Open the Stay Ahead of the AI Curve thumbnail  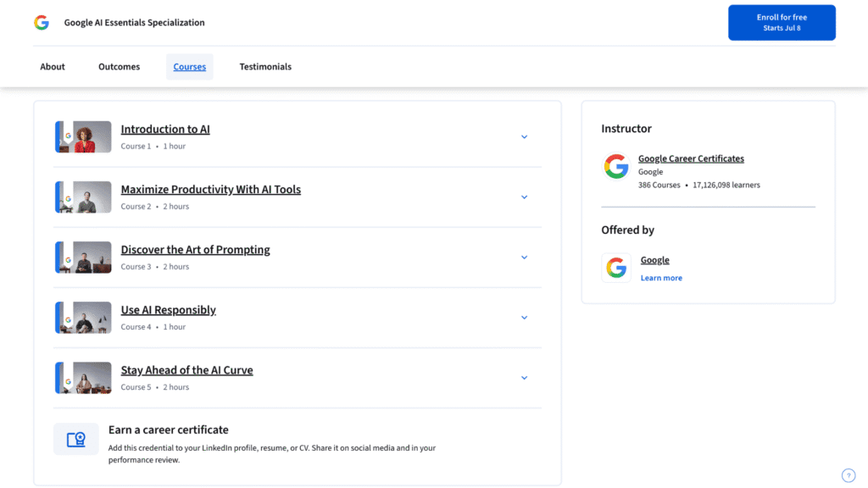[83, 378]
